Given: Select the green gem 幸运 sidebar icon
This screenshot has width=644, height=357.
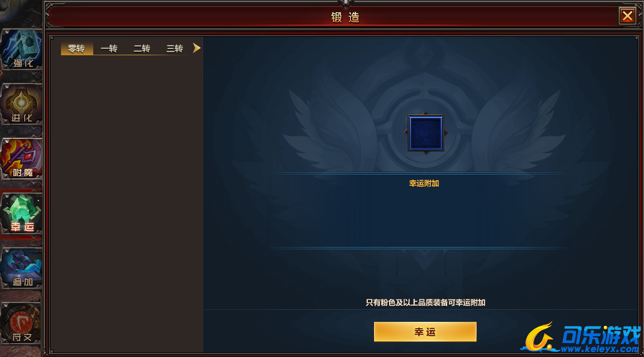Looking at the screenshot, I should (x=21, y=213).
